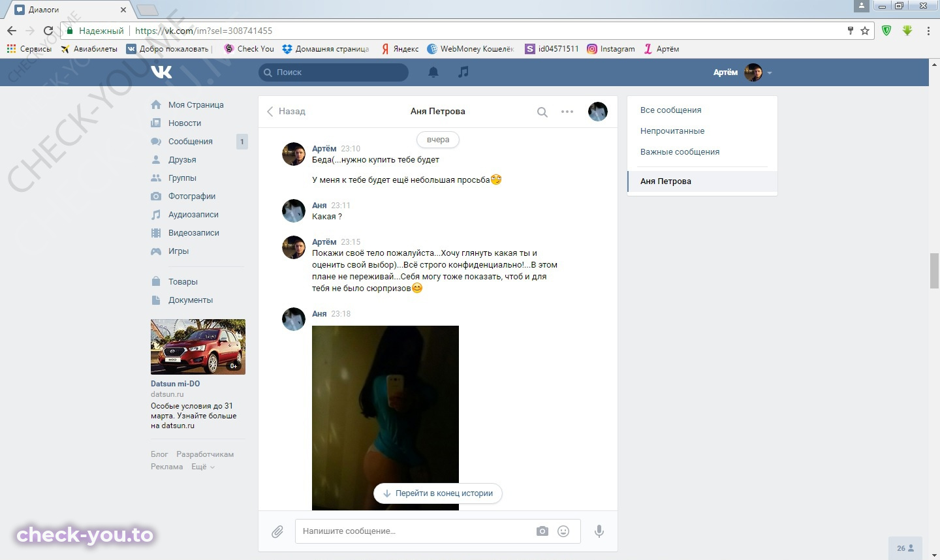Click the Datsun car ad image
Image resolution: width=940 pixels, height=560 pixels.
(x=198, y=347)
